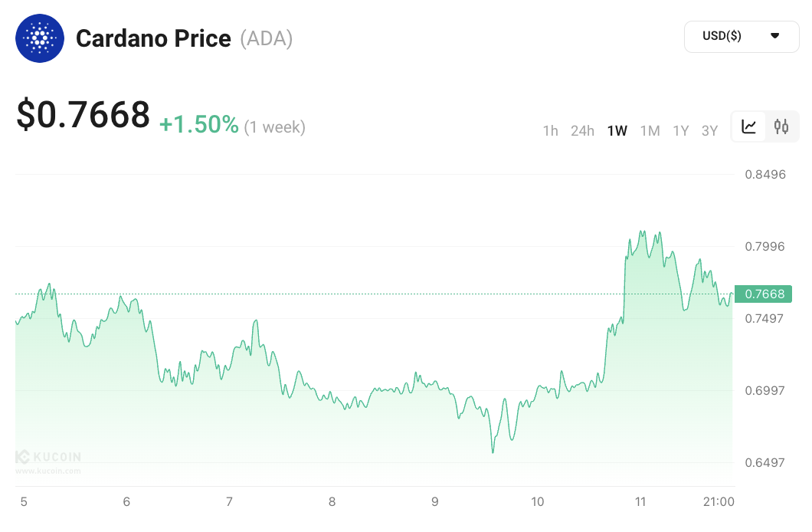Click the KuCoin watermark logo
812x532 pixels.
tap(48, 458)
